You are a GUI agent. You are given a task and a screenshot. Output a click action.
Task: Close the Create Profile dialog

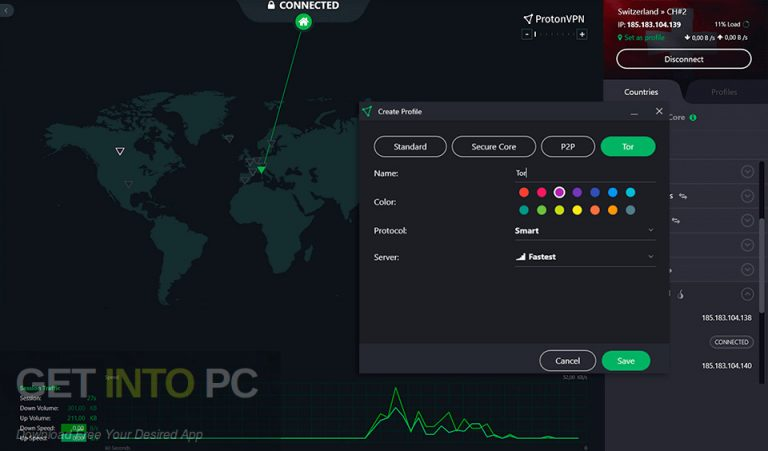point(659,111)
